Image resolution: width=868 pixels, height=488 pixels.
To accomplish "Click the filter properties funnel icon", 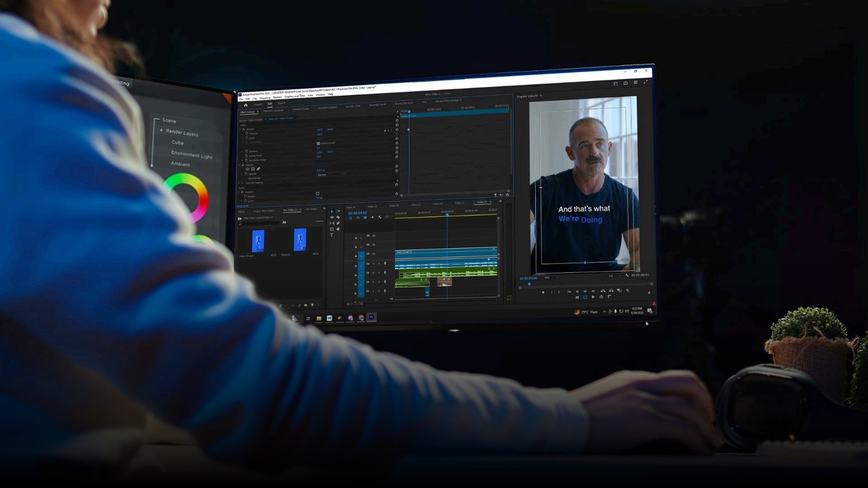I will point(495,195).
